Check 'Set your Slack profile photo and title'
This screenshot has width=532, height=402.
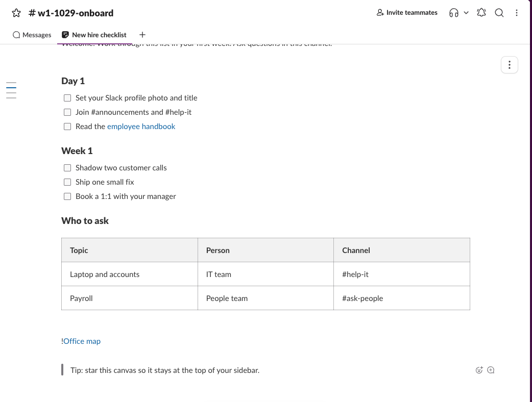67,98
